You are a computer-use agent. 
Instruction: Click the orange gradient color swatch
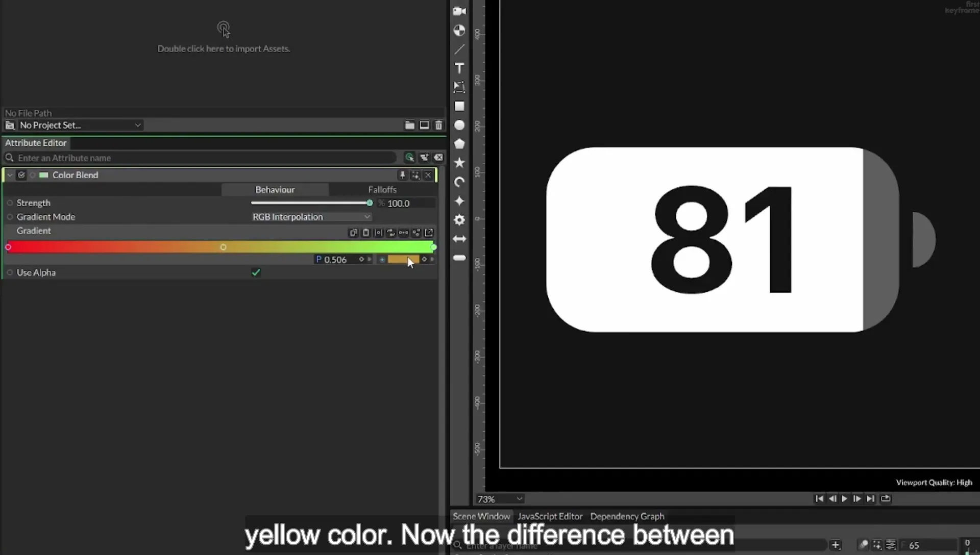point(403,259)
